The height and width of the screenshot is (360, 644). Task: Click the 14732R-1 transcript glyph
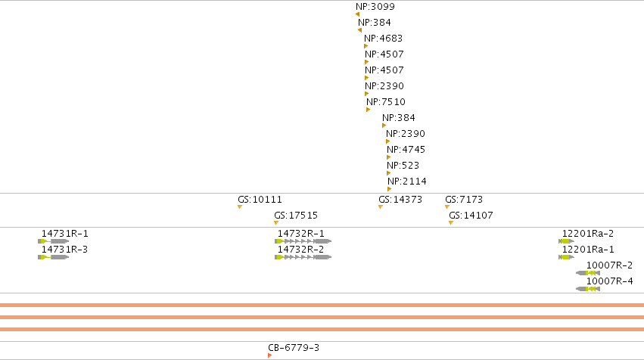pos(303,241)
